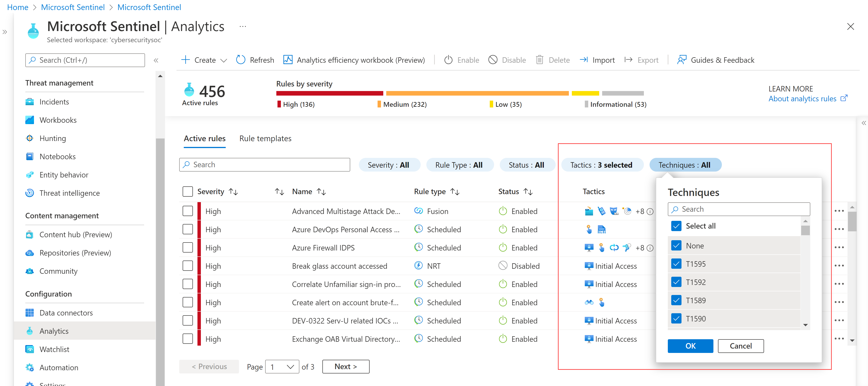Check the Azure Firewall IDPS rule
Screen dimensions: 868x386
coord(188,248)
